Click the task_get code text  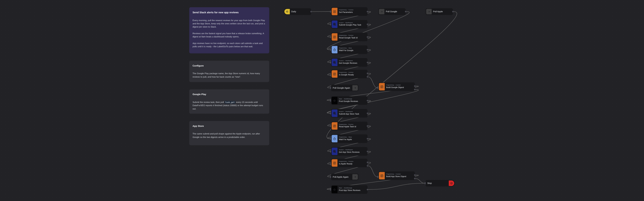coord(230,102)
